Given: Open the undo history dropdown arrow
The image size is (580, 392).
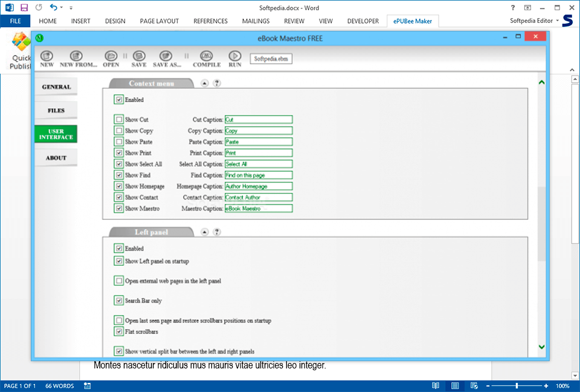Looking at the screenshot, I should (62, 7).
